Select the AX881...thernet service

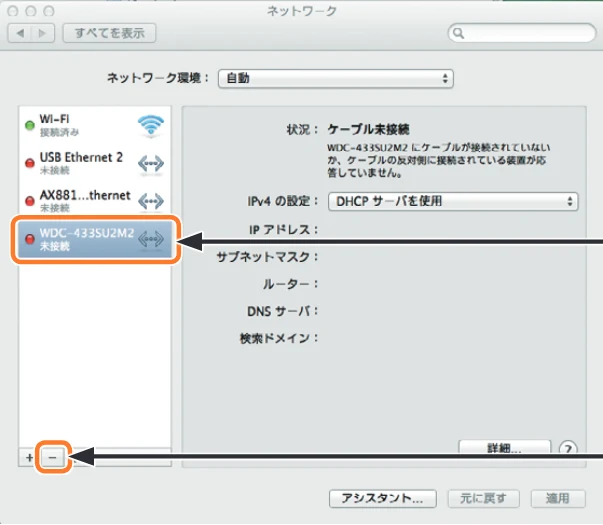(x=95, y=201)
